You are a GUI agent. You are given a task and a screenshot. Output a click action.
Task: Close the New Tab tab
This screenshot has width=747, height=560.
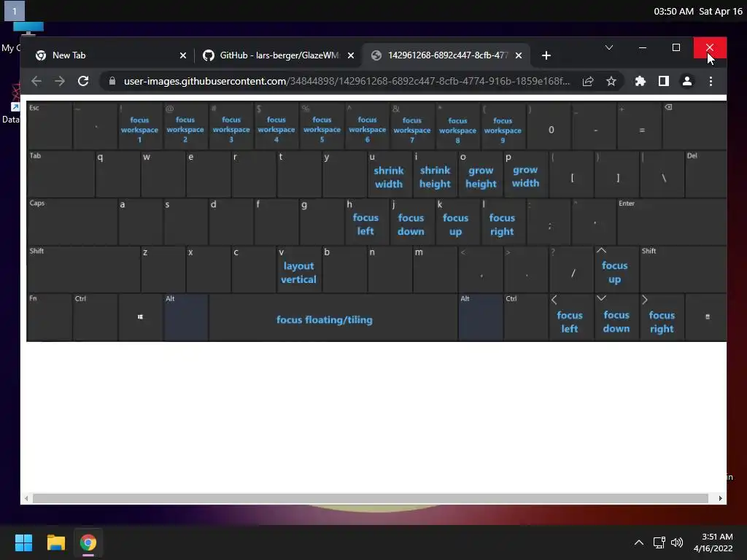(x=183, y=55)
